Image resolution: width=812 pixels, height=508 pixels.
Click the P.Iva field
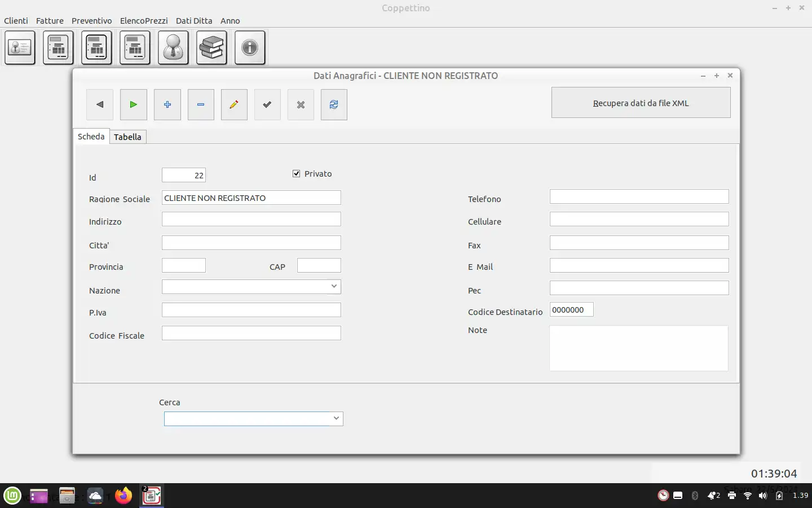coord(251,310)
